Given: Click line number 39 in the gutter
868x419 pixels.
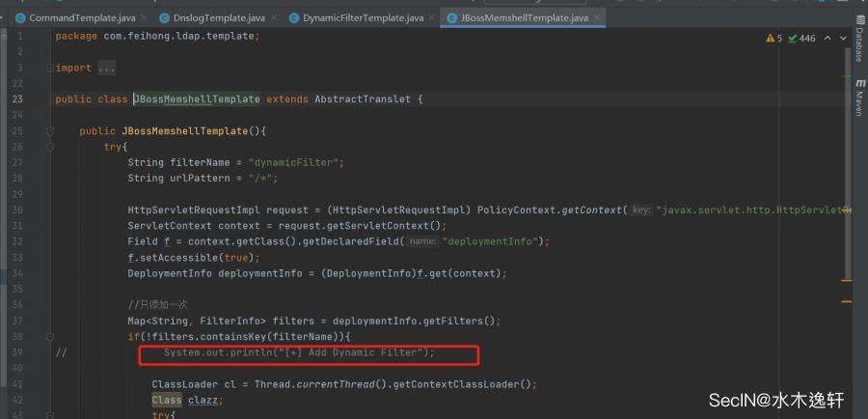Looking at the screenshot, I should click(18, 352).
